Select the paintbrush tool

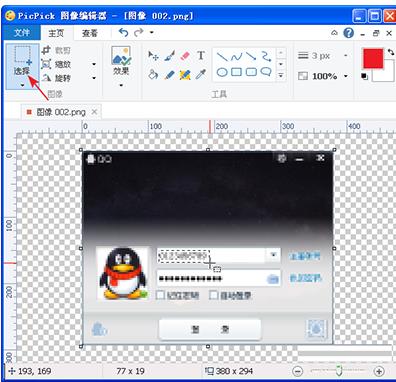coord(169,56)
